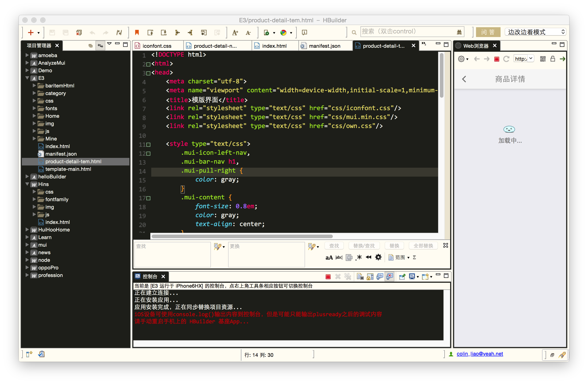Screen dimensions: 588x384
Task: Click the editor horizontal scrollbar
Action: click(x=242, y=236)
